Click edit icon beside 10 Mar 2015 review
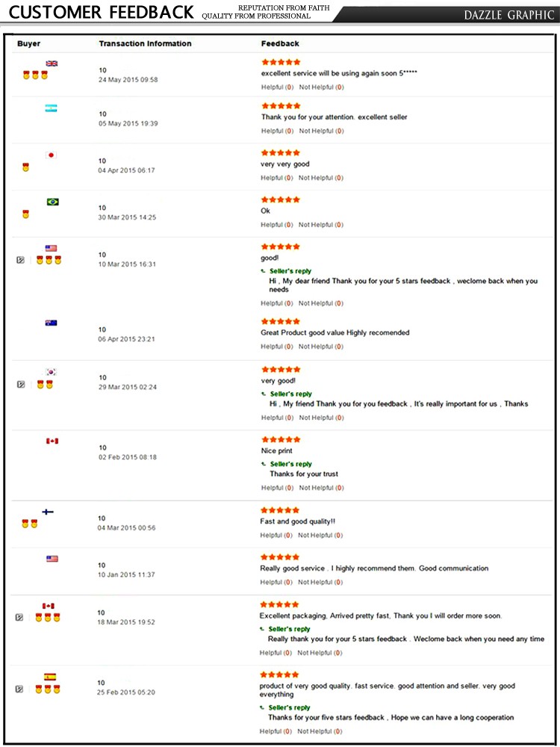 pyautogui.click(x=20, y=260)
